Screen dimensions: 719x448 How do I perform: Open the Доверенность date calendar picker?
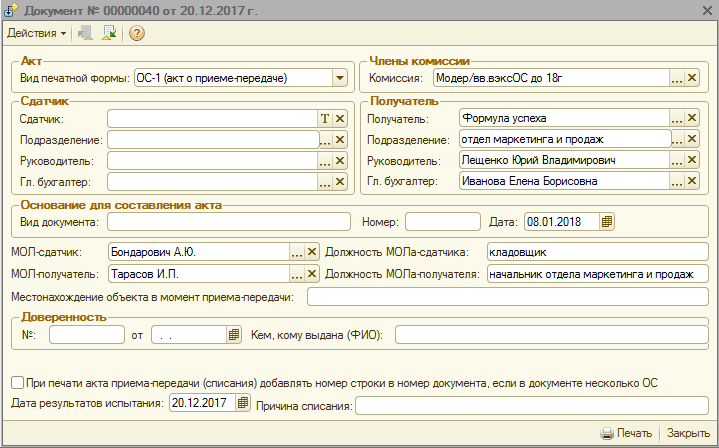(x=234, y=334)
